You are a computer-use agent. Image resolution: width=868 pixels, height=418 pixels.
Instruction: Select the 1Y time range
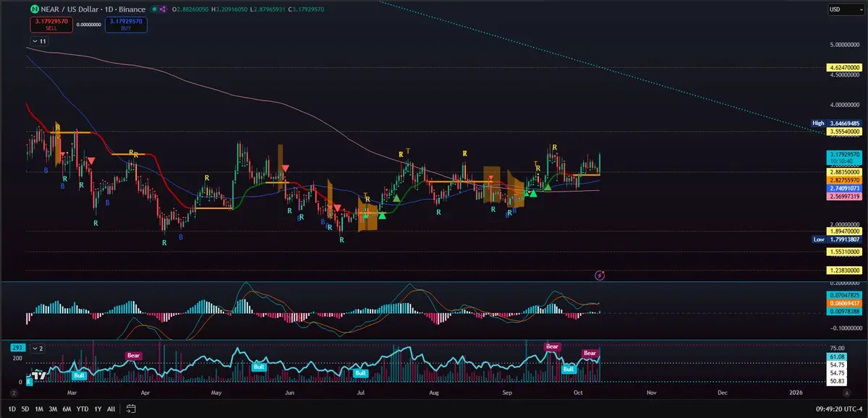[97, 409]
